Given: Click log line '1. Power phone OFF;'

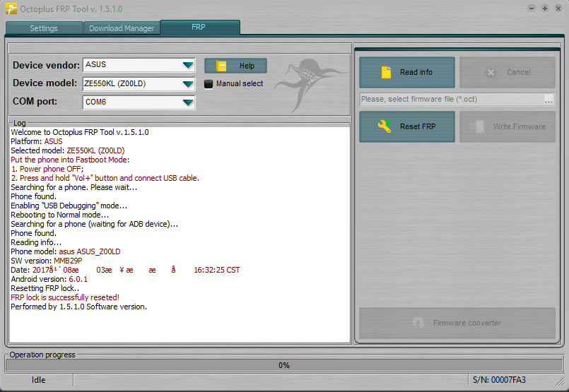Looking at the screenshot, I should coord(47,169).
